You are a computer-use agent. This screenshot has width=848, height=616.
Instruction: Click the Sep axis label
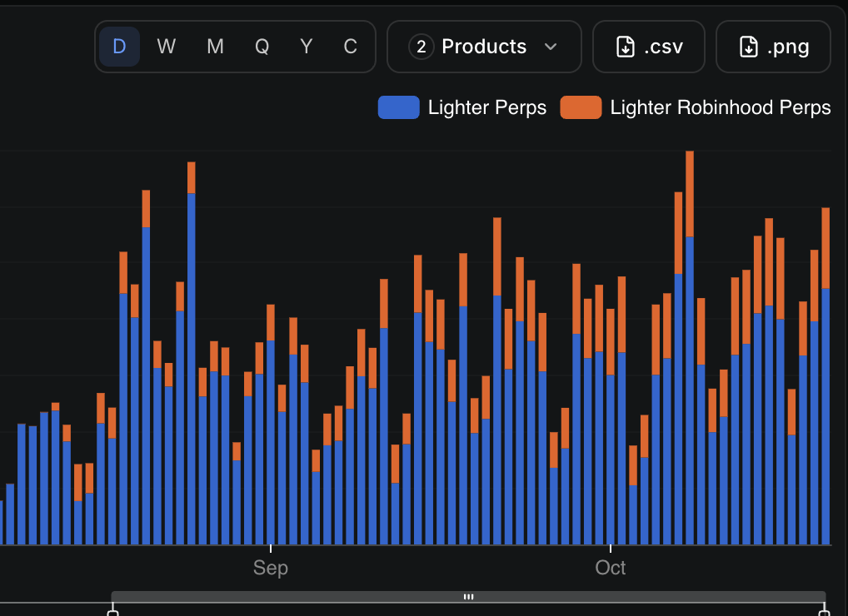271,568
